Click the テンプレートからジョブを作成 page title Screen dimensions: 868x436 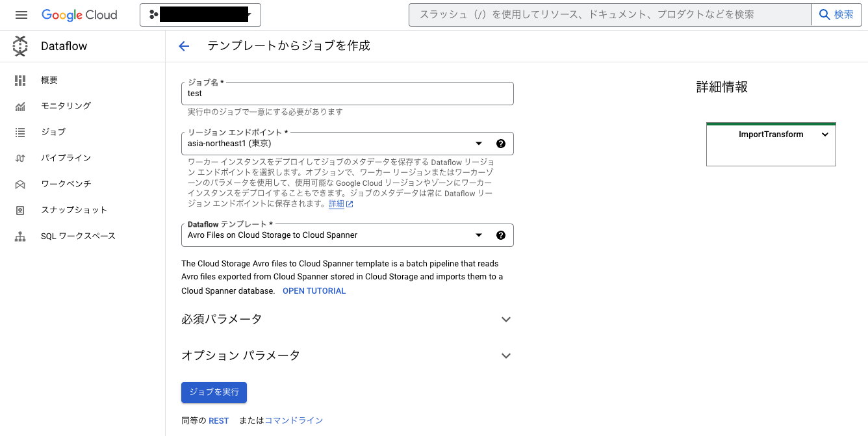(288, 45)
